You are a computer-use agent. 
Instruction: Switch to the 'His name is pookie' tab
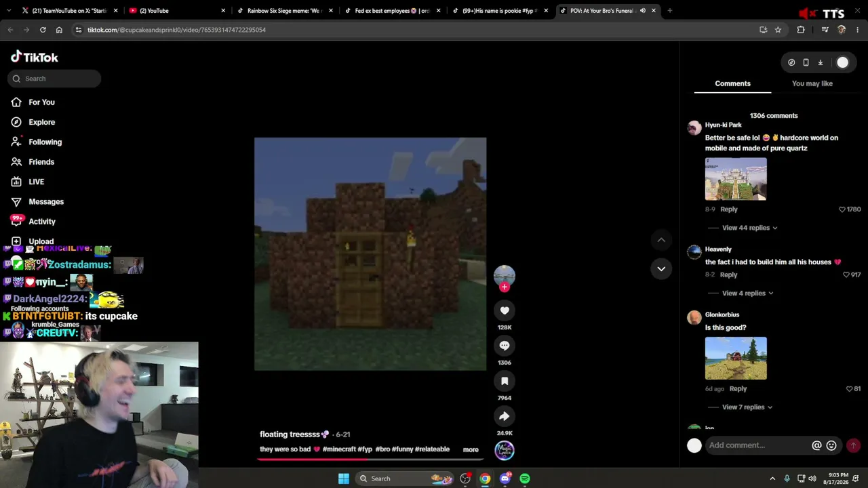tap(498, 11)
